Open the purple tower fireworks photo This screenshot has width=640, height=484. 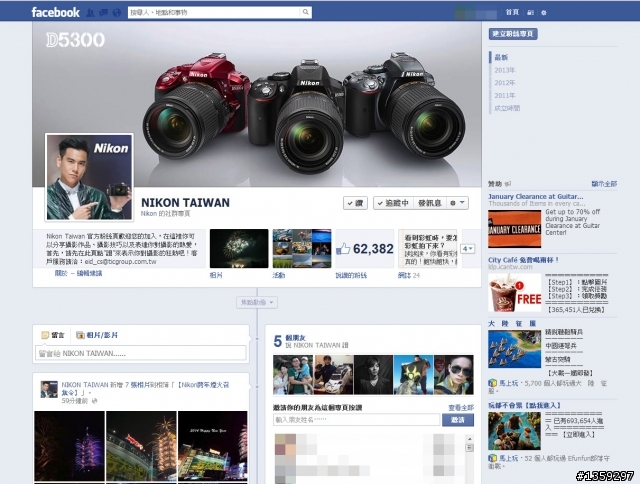coord(69,446)
